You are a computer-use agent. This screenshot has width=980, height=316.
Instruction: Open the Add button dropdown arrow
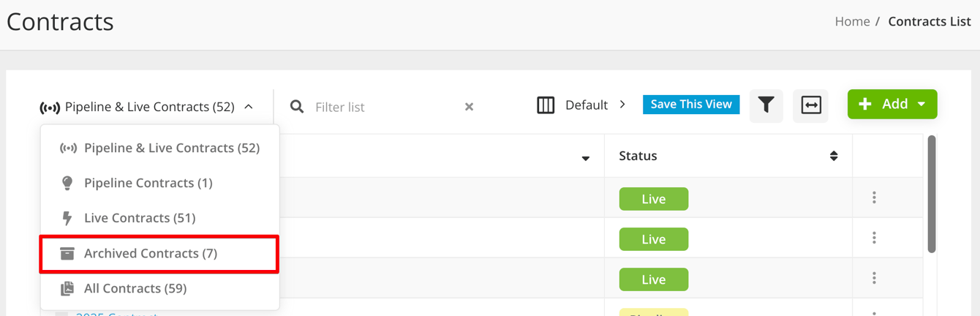(x=921, y=105)
